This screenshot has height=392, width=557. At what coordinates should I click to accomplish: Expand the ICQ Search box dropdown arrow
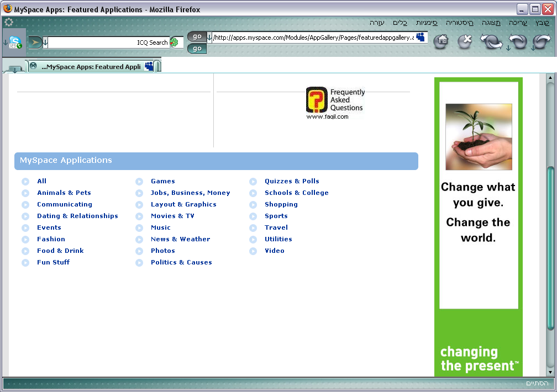45,43
